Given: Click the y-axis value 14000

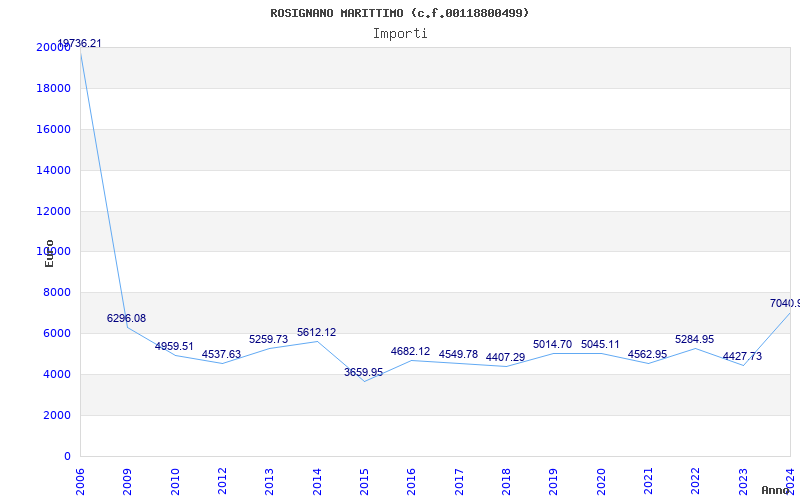Looking at the screenshot, I should coord(53,170).
